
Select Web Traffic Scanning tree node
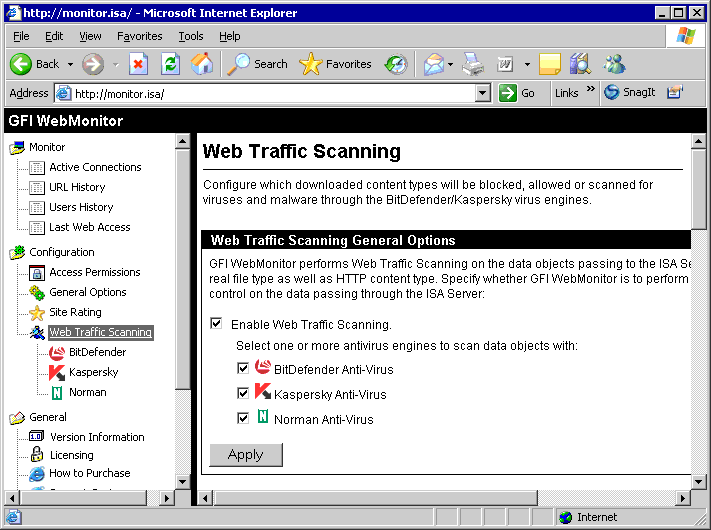[x=101, y=332]
